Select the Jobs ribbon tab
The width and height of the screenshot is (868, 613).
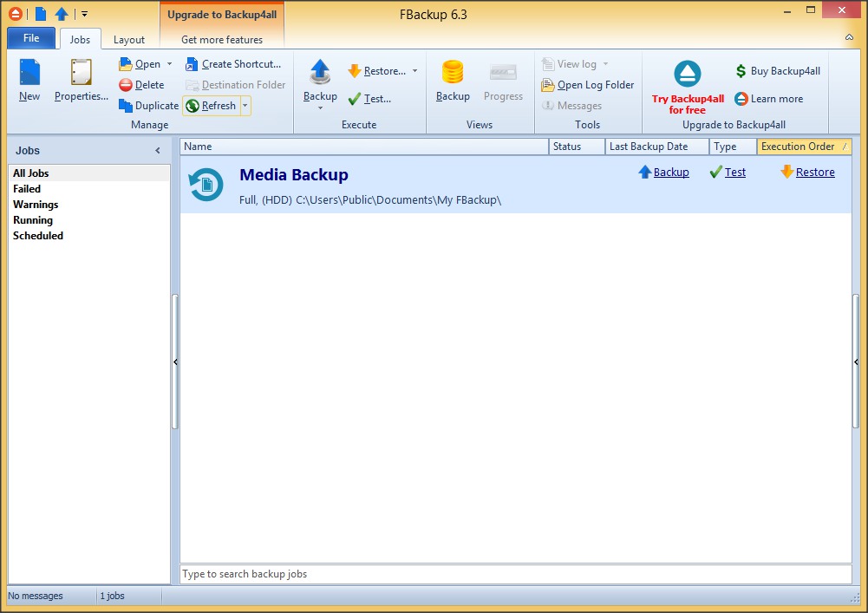pyautogui.click(x=80, y=40)
